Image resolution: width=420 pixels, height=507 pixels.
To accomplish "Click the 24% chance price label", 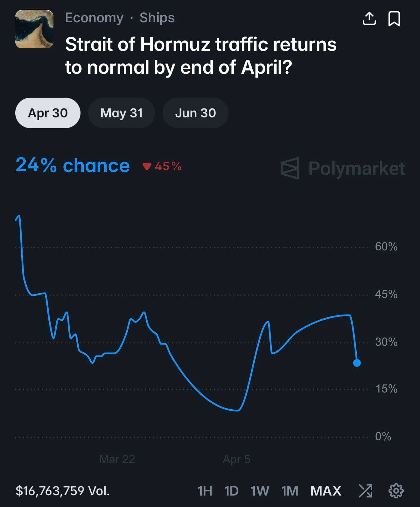I will [x=73, y=165].
